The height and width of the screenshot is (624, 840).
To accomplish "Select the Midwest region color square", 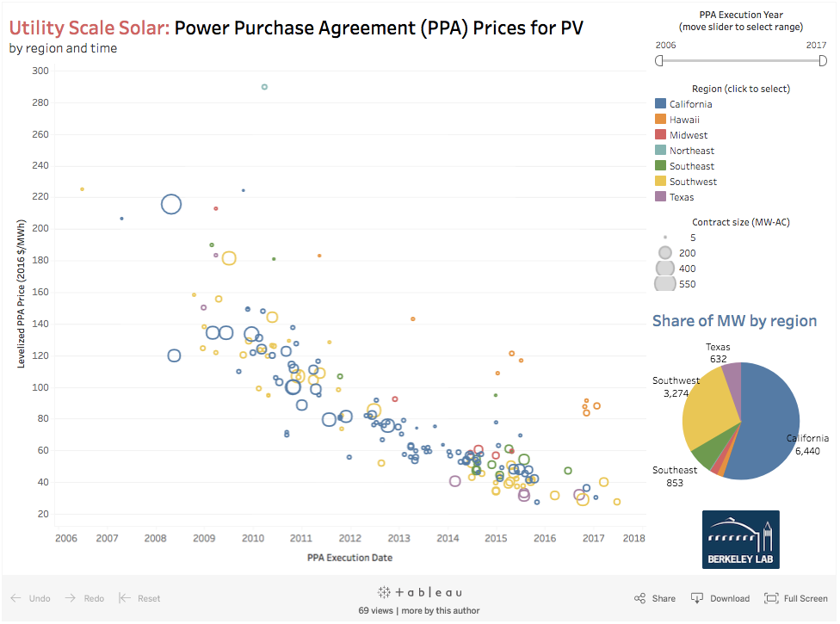I will point(659,135).
